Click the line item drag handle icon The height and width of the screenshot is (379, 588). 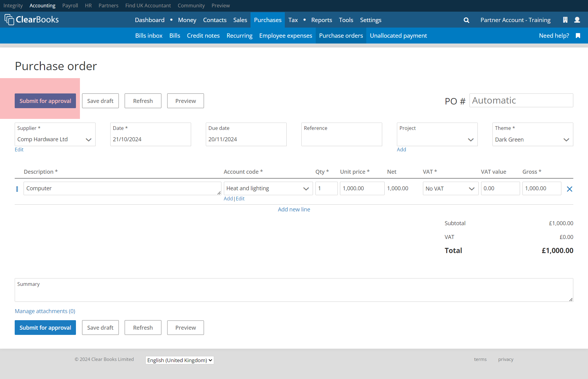click(17, 189)
